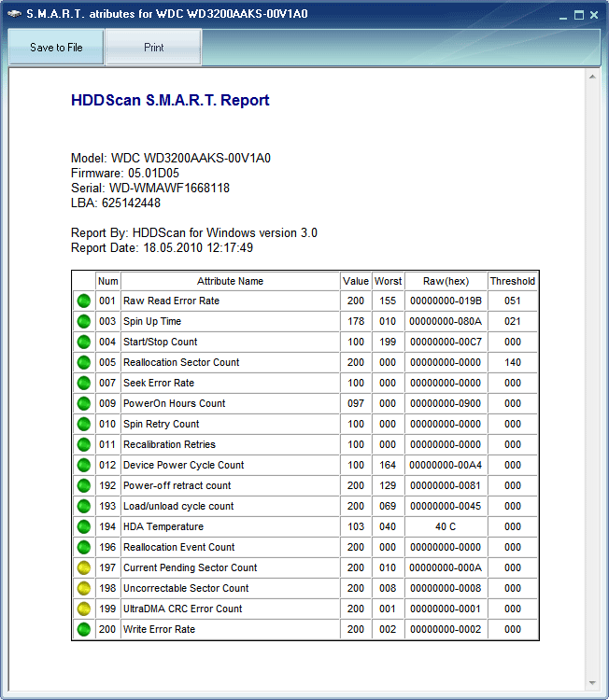The width and height of the screenshot is (609, 700).
Task: Click the Attribute Name column header
Action: [x=230, y=281]
